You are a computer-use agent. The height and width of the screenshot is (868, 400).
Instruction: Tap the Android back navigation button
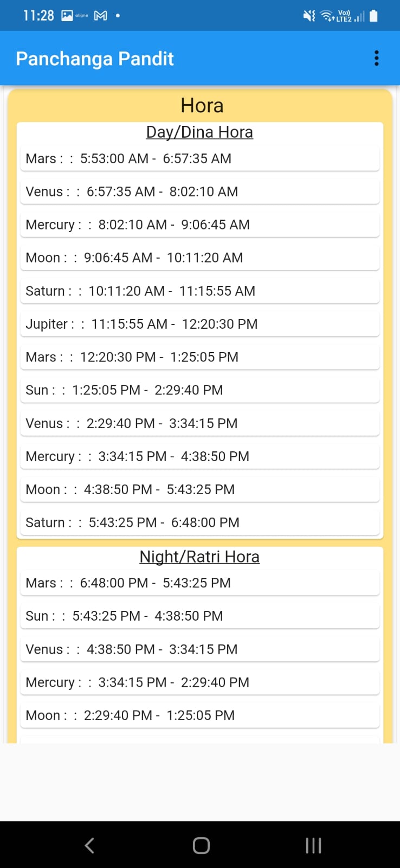coord(90,845)
